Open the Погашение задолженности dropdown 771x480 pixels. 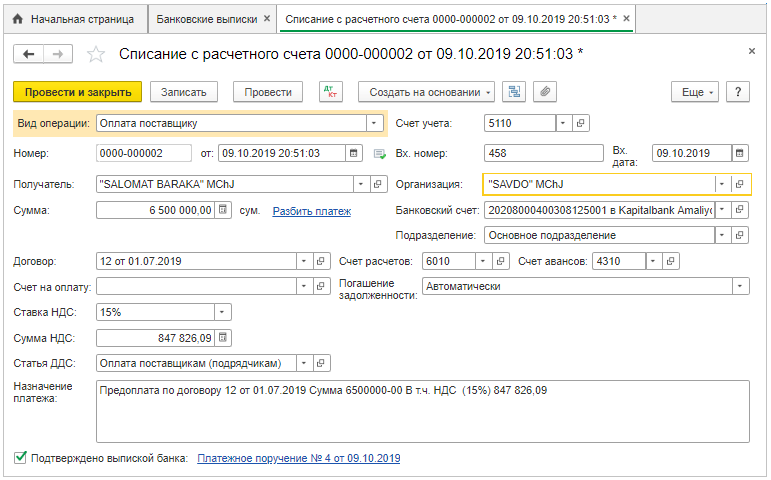(739, 286)
